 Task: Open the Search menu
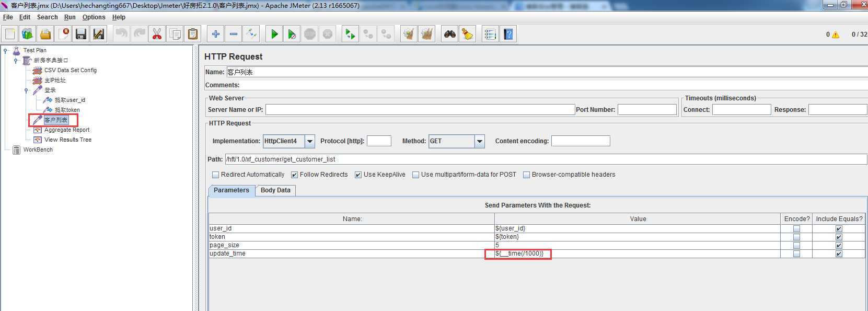(47, 17)
